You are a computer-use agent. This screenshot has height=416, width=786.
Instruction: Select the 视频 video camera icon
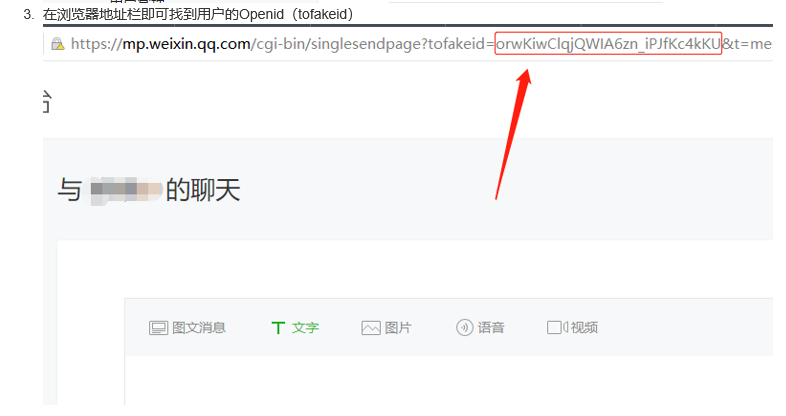[557, 328]
